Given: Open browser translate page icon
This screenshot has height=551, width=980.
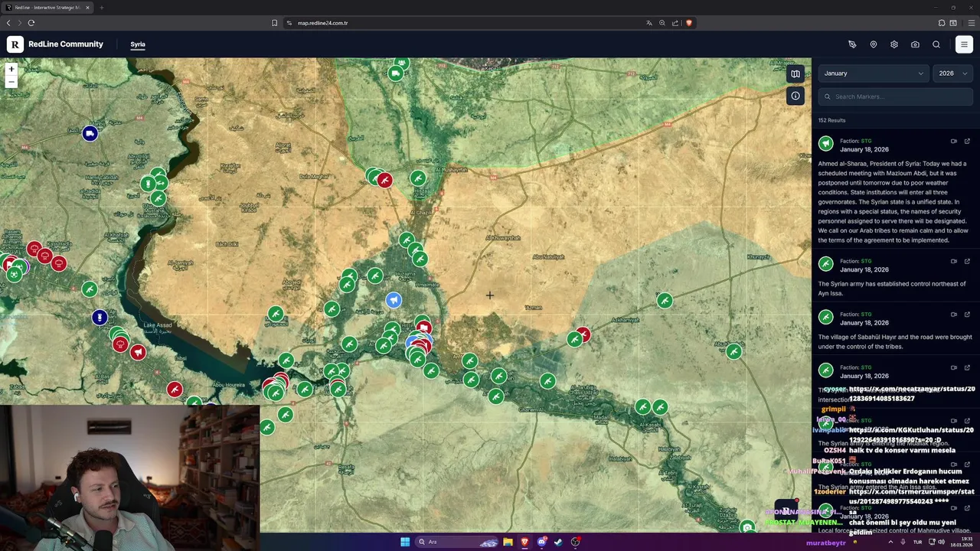Looking at the screenshot, I should pyautogui.click(x=649, y=23).
